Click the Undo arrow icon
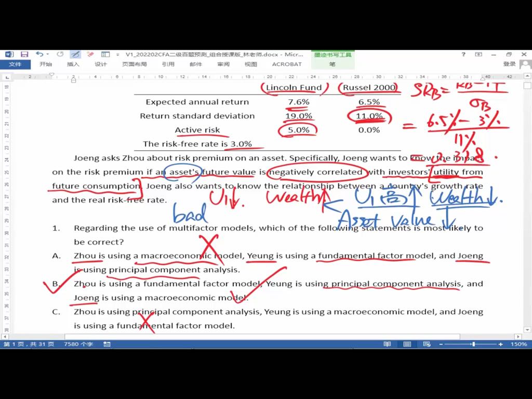This screenshot has width=532, height=399. click(x=39, y=54)
